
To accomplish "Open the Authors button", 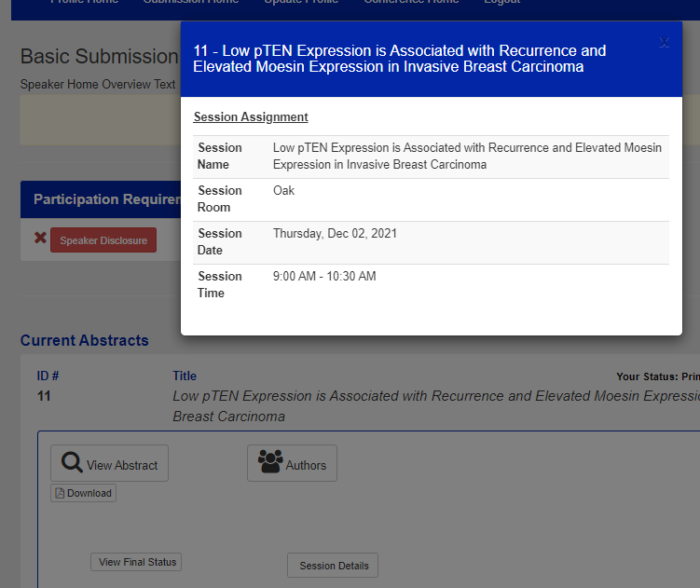I will 292,463.
